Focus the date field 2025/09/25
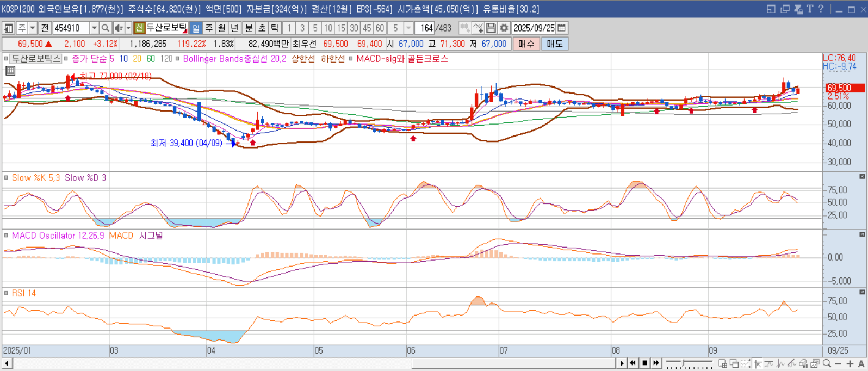868x371 pixels. [534, 28]
